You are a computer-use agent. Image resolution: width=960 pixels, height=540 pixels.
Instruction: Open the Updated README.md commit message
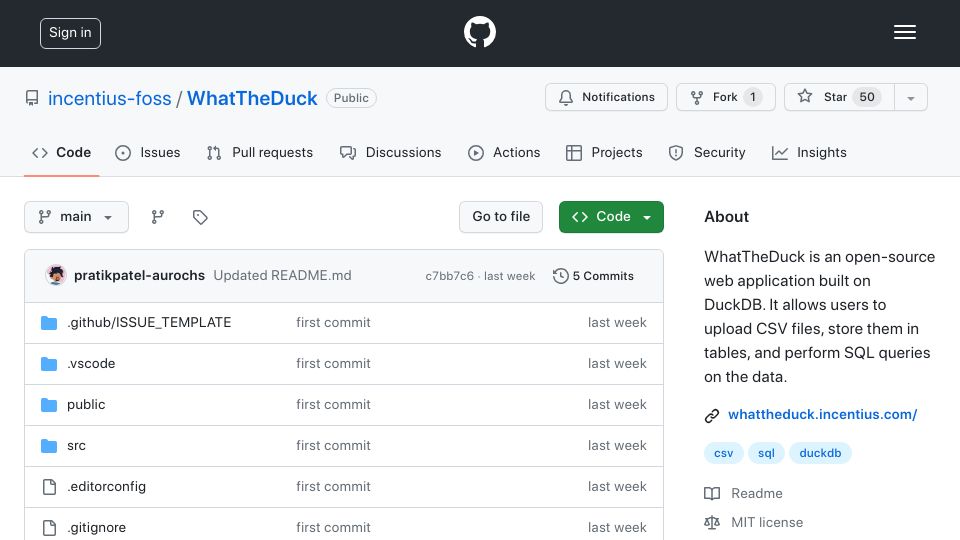click(x=282, y=276)
